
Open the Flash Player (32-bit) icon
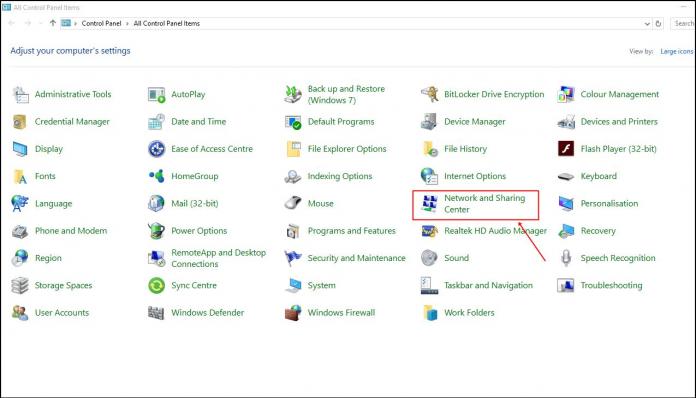566,149
